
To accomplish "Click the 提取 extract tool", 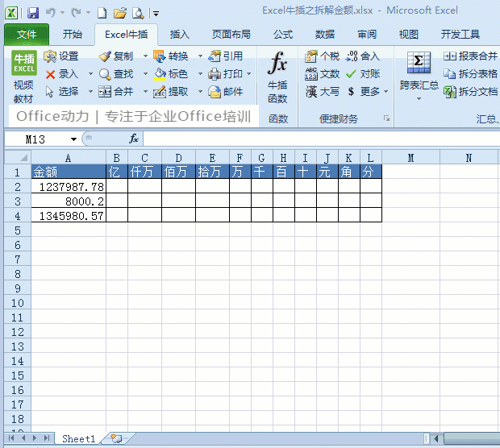I will pyautogui.click(x=171, y=92).
